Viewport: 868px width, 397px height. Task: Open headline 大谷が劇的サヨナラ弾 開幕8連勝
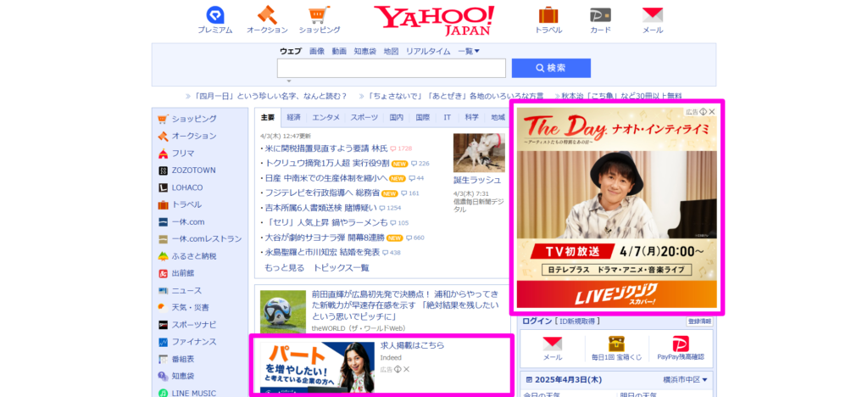tap(324, 238)
